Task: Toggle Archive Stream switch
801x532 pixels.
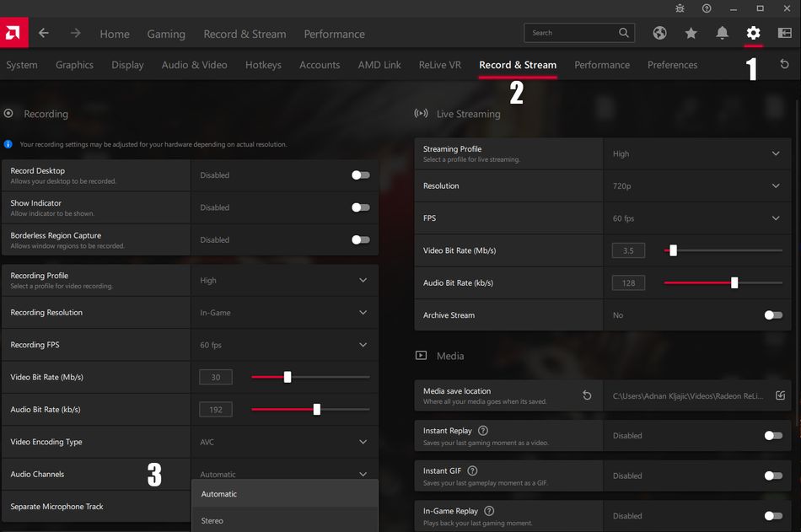Action: click(x=773, y=314)
